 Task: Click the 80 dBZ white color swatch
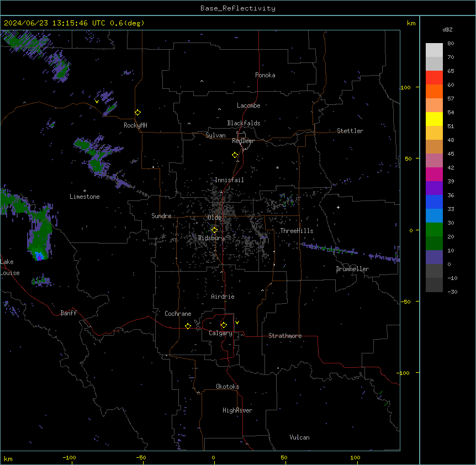pos(434,50)
